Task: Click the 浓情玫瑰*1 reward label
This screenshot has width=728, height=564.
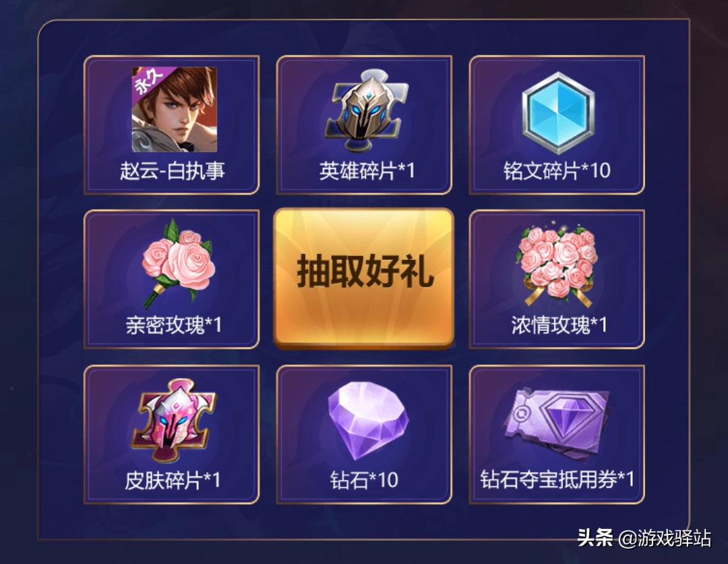Action: pyautogui.click(x=559, y=325)
